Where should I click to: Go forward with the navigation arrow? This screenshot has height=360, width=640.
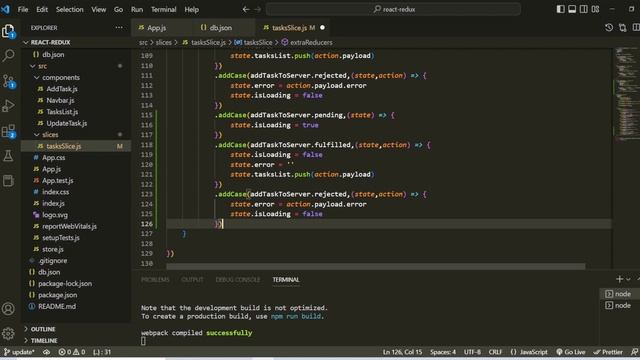tap(258, 9)
